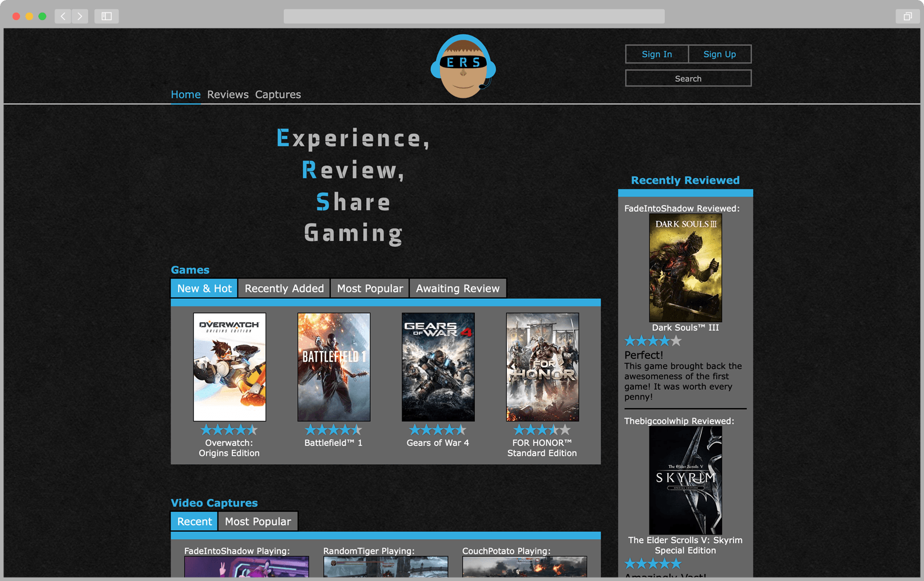The height and width of the screenshot is (581, 924).
Task: Click the star rating on Dark Souls III review
Action: [653, 340]
